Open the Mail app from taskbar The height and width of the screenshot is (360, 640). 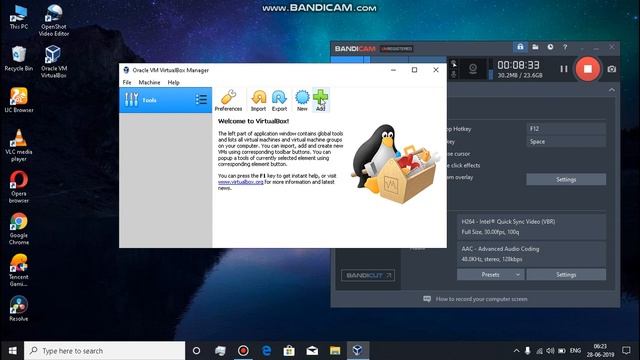[312, 351]
